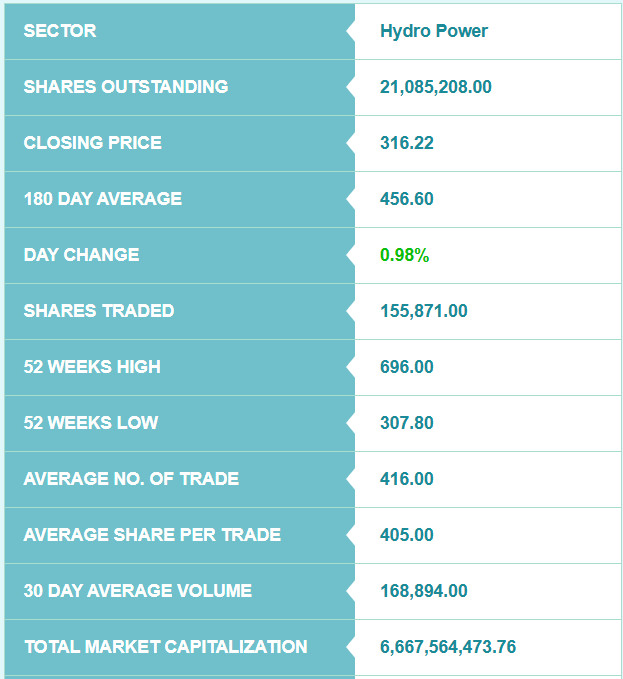Click the 180 DAY AVERAGE label
The width and height of the screenshot is (623, 679).
tap(103, 199)
